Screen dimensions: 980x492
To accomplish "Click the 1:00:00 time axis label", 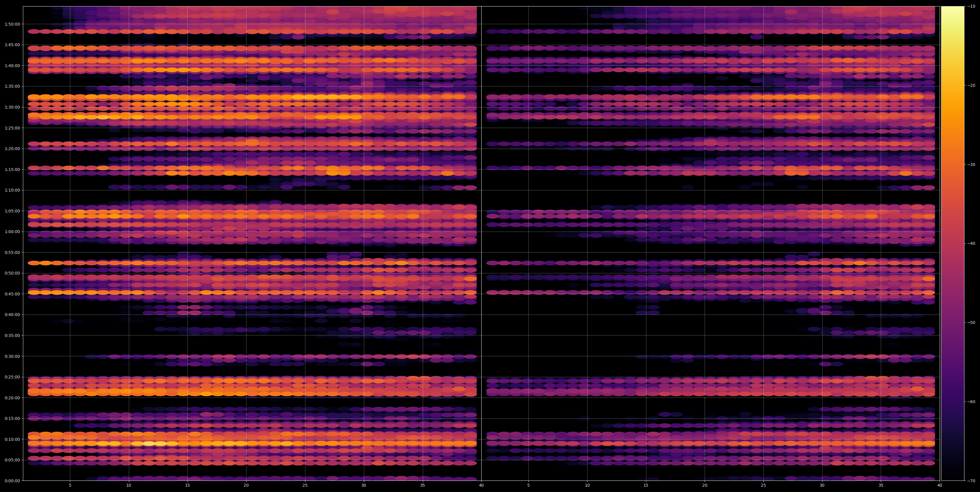I will (x=12, y=232).
